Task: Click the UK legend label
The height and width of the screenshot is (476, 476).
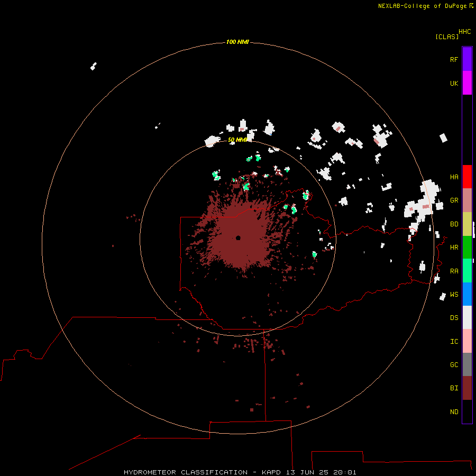Action: point(454,83)
